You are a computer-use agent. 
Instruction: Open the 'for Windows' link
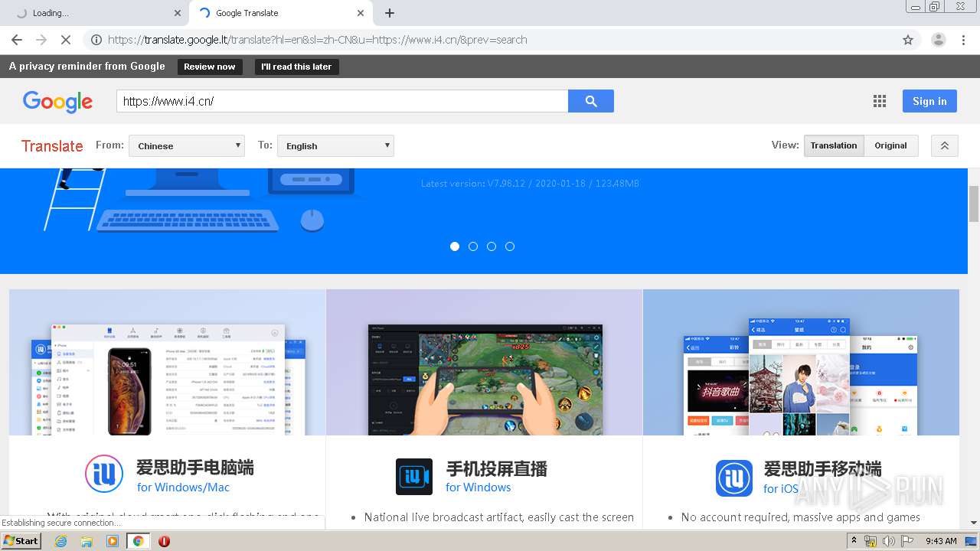pos(479,487)
